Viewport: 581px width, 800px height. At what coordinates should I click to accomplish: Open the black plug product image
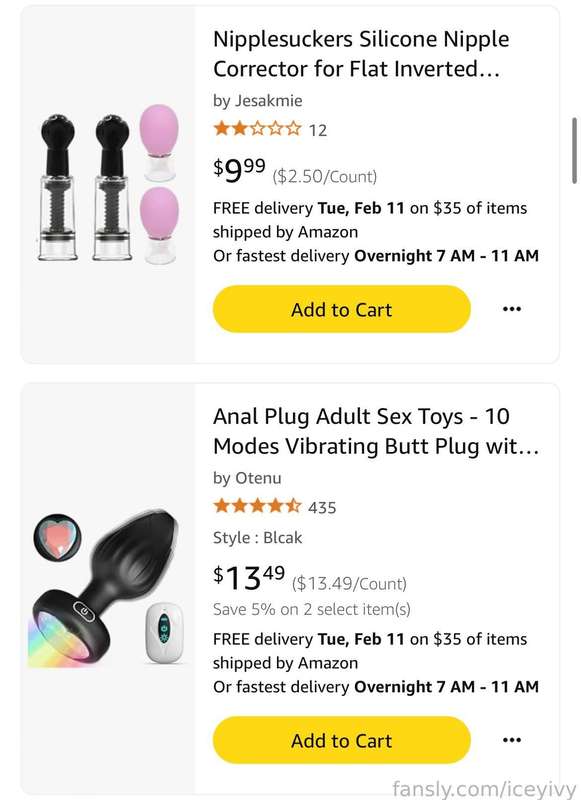point(107,587)
